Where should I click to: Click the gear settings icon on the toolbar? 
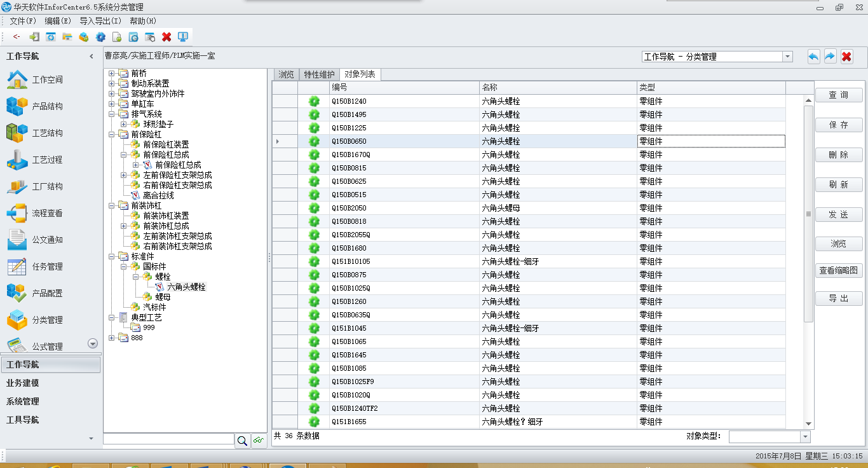101,36
